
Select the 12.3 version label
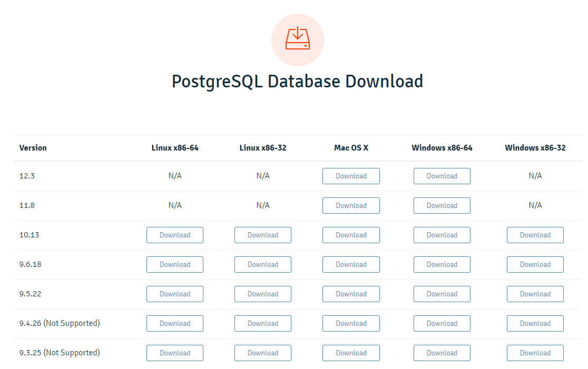point(27,176)
